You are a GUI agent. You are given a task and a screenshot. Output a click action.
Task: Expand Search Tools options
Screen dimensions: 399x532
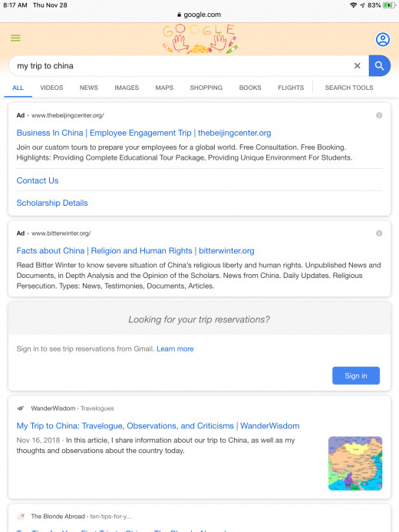(349, 88)
